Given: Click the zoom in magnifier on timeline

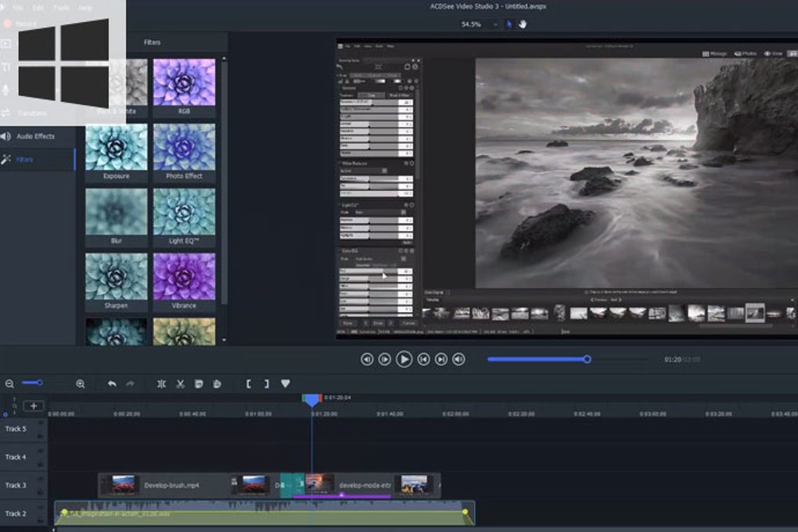Looking at the screenshot, I should pos(80,383).
